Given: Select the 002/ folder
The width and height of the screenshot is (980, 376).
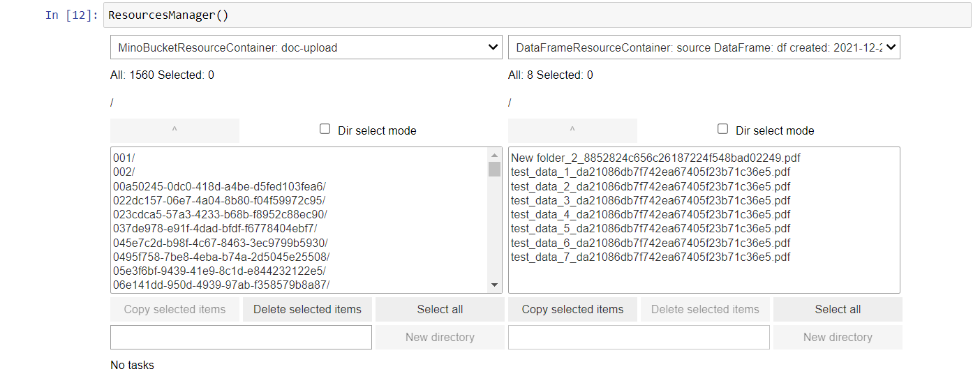Looking at the screenshot, I should pos(300,172).
